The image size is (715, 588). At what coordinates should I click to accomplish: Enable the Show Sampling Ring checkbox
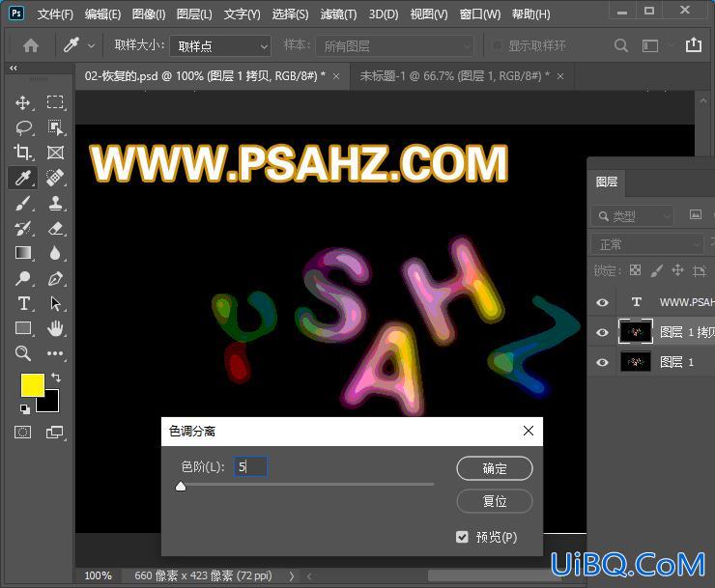click(x=498, y=45)
